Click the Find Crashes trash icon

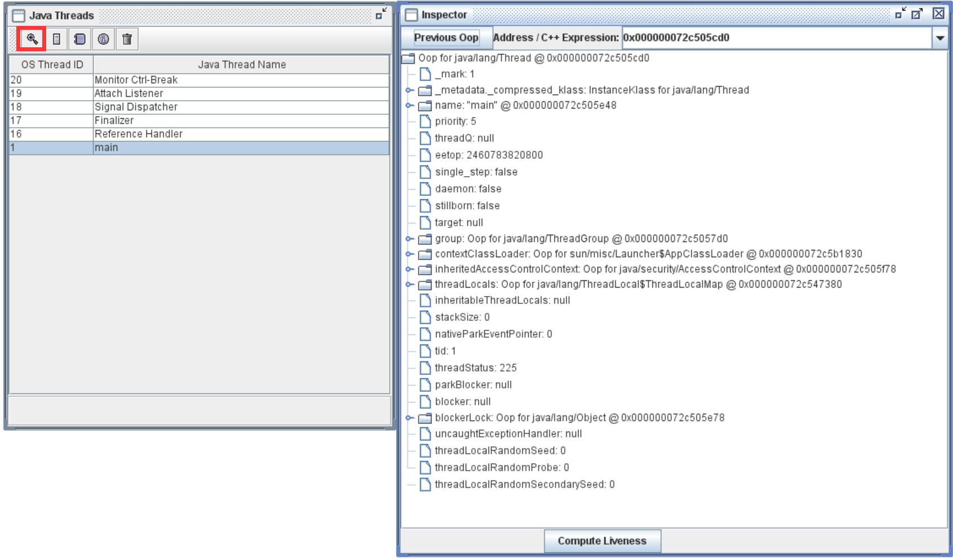point(127,39)
